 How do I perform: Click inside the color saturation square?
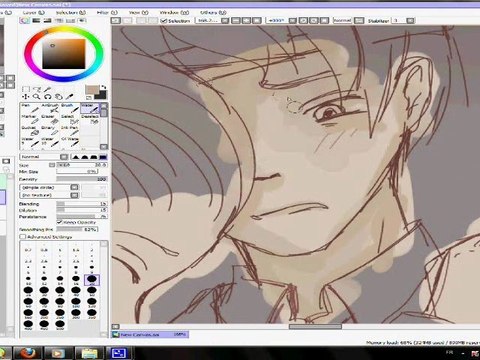click(x=64, y=54)
